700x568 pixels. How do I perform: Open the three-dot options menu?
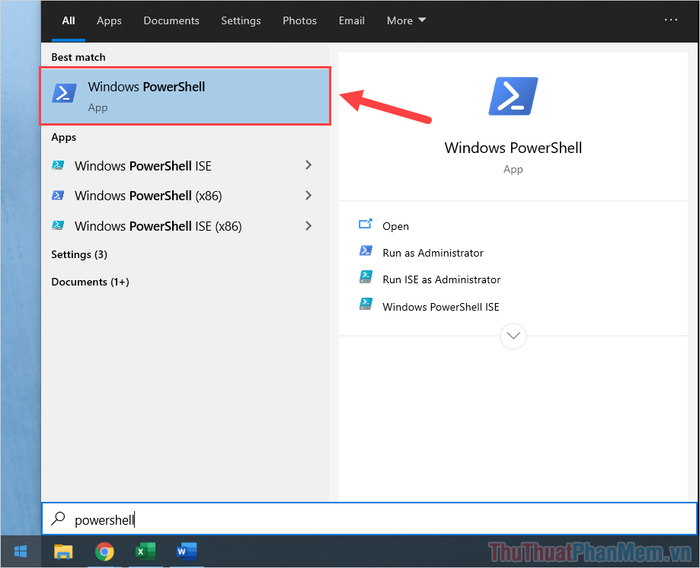coord(671,20)
